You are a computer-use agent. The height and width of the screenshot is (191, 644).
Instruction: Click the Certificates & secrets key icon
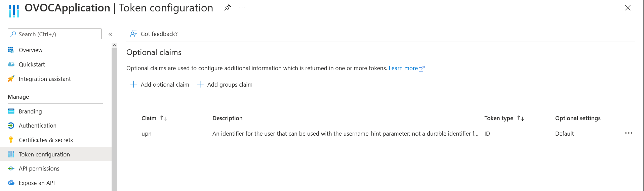pyautogui.click(x=11, y=140)
